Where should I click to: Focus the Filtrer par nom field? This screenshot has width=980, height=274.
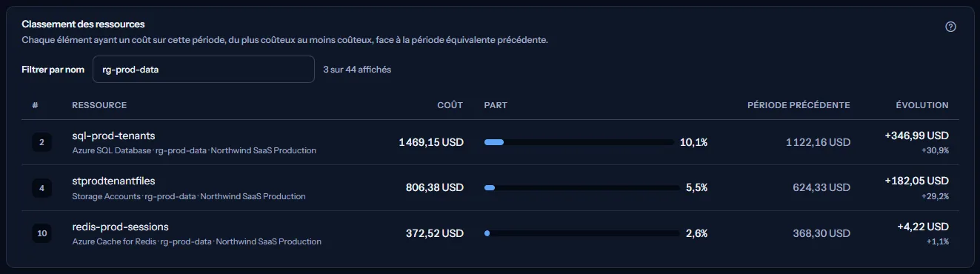tap(204, 70)
